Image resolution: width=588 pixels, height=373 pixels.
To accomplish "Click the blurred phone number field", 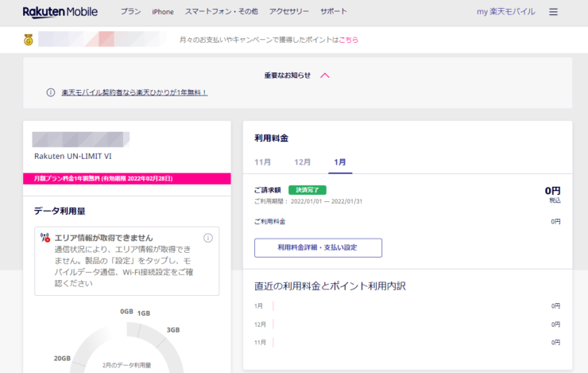I will pos(80,140).
